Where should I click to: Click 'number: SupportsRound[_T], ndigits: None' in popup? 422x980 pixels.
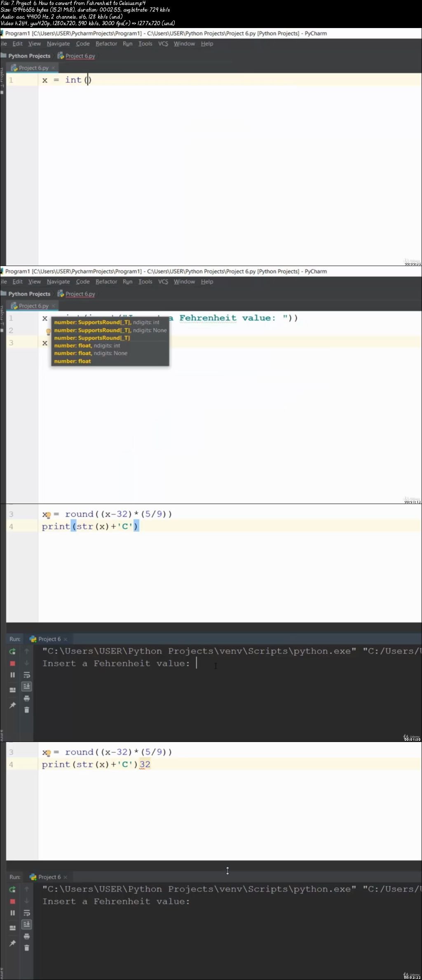click(110, 330)
